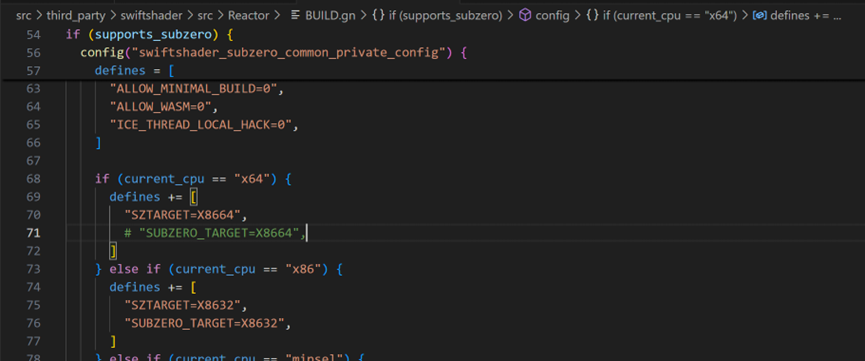Click the file icon beside BUILD.gn breadcrumb
This screenshot has width=865, height=361.
[x=296, y=16]
